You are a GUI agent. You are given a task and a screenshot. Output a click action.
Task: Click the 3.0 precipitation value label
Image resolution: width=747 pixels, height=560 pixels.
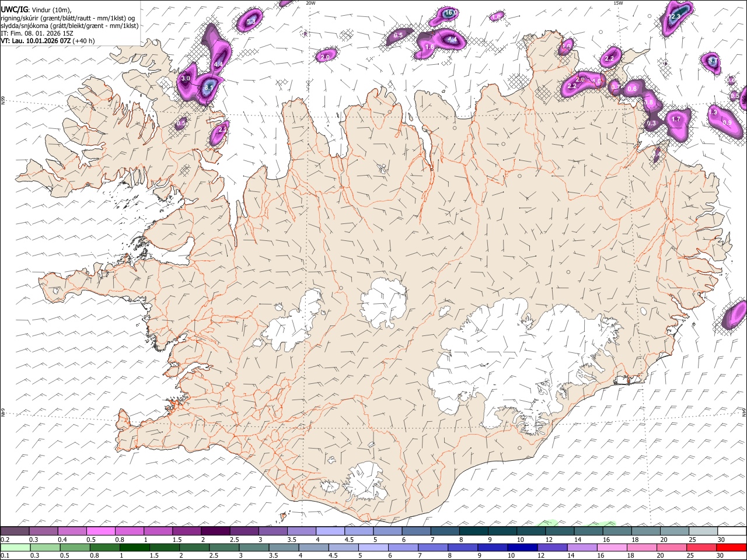tap(186, 78)
